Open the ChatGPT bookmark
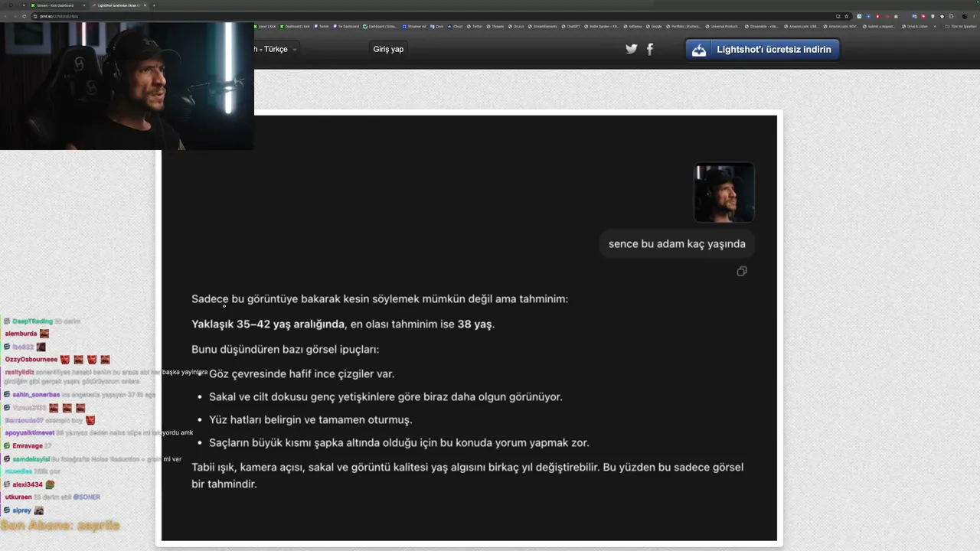This screenshot has height=551, width=980. [571, 26]
